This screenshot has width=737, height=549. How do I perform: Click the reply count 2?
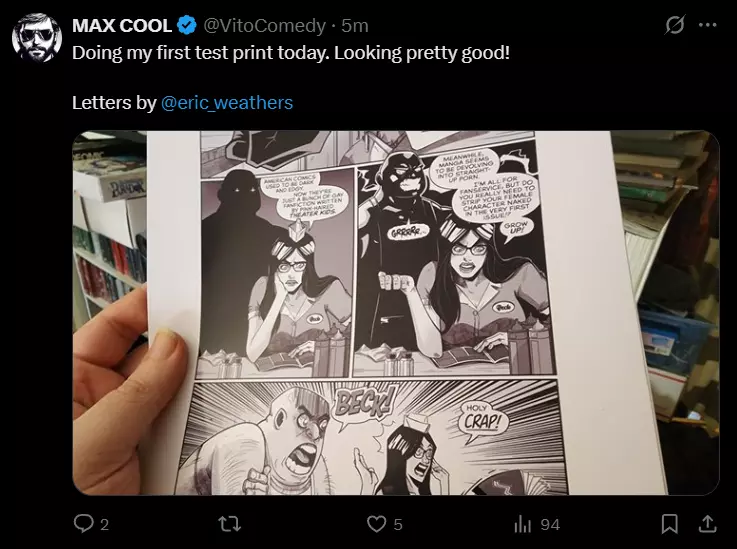click(104, 525)
